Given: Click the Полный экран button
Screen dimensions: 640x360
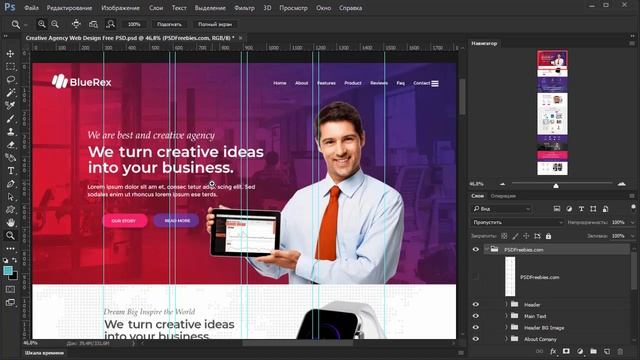Looking at the screenshot, I should pyautogui.click(x=215, y=24).
